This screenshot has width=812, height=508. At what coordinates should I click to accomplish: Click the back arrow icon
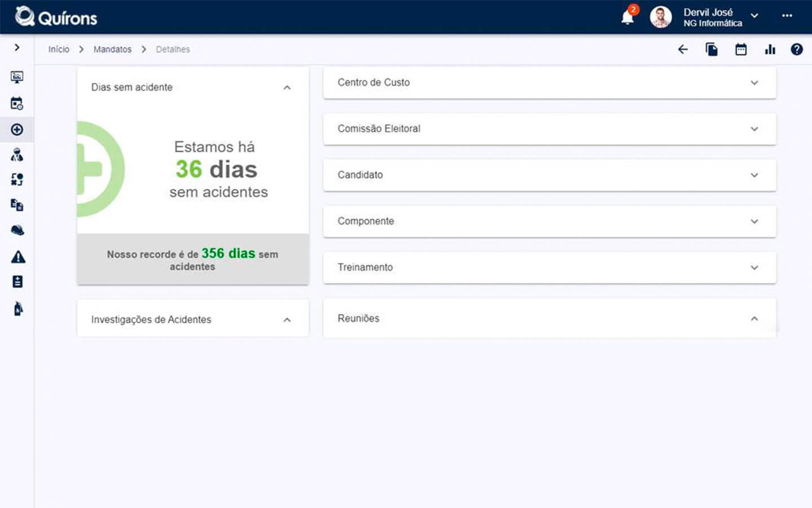click(x=683, y=50)
